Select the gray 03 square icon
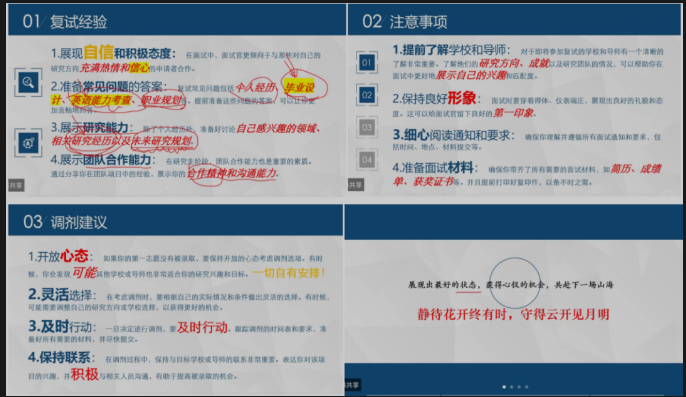 pyautogui.click(x=367, y=127)
